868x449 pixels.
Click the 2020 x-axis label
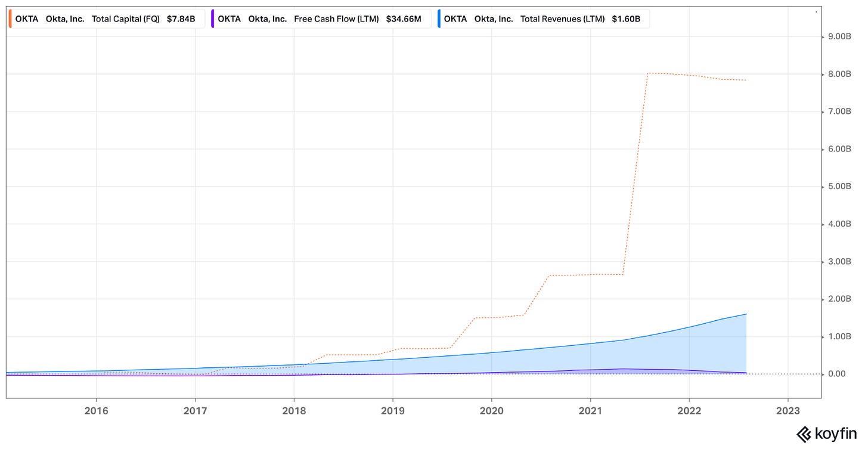pos(491,411)
